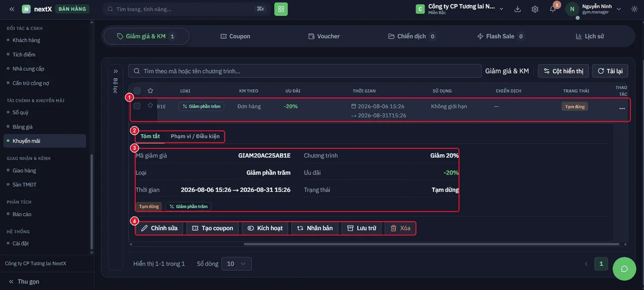The image size is (644, 290).
Task: Click the Tải lại reload button
Action: [611, 71]
